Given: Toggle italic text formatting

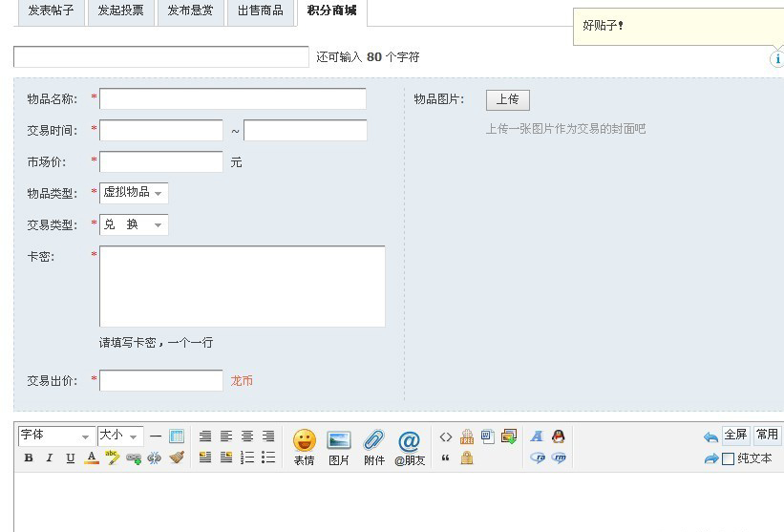Looking at the screenshot, I should pyautogui.click(x=50, y=458).
